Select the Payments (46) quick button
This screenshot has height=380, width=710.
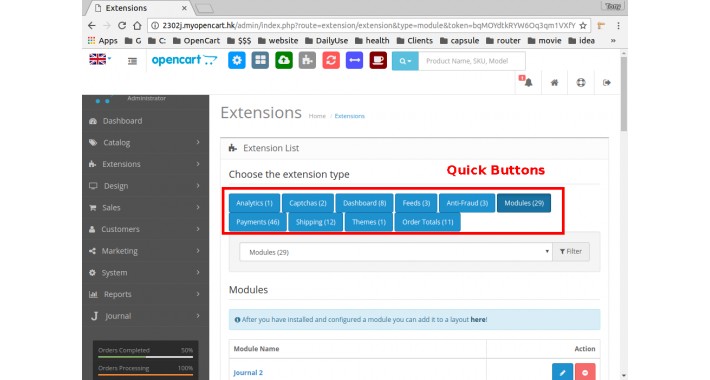coord(258,222)
